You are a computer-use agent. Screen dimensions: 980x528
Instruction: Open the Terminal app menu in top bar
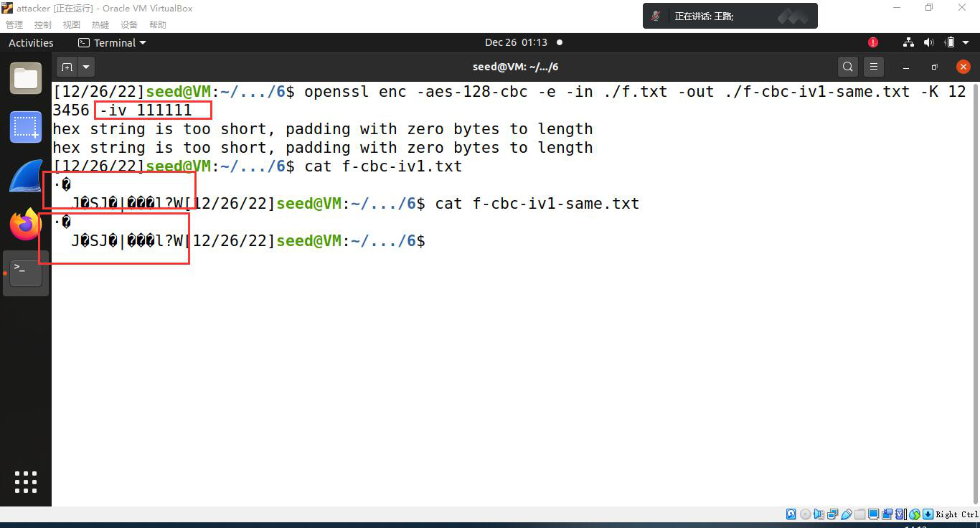click(x=112, y=43)
